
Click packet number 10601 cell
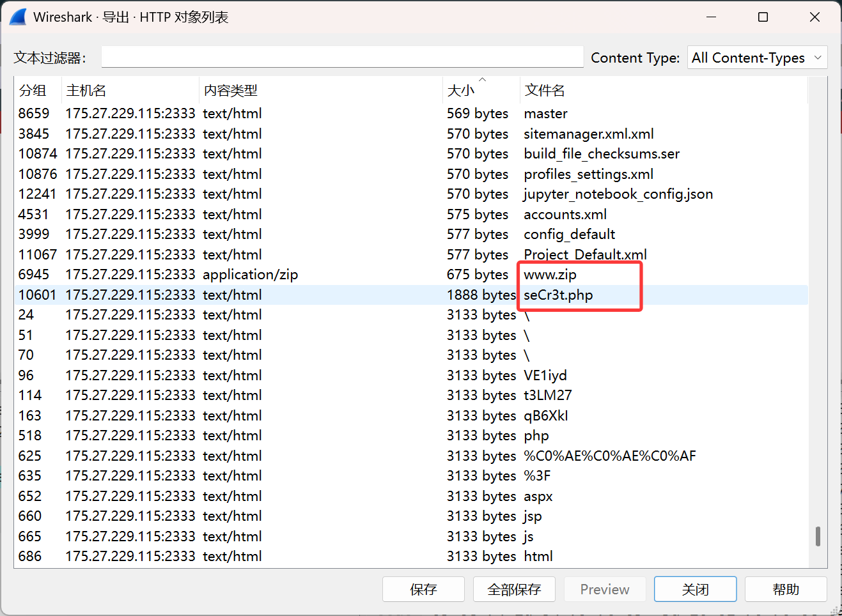coord(38,295)
